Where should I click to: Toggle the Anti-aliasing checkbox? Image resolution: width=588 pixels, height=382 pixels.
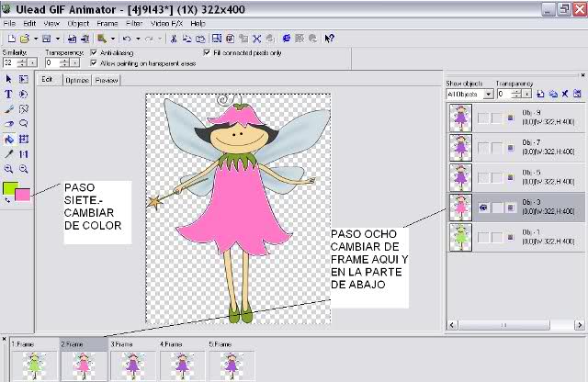(x=94, y=53)
